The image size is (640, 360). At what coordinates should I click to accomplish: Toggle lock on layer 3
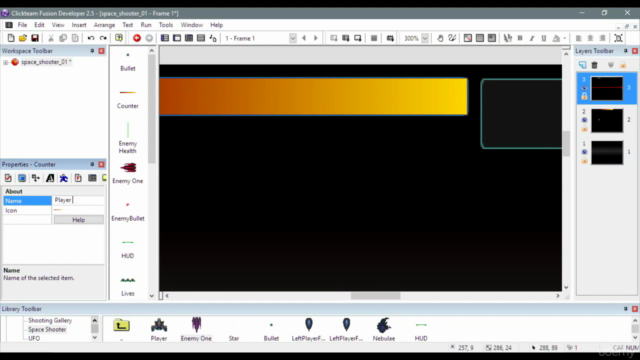tap(584, 96)
